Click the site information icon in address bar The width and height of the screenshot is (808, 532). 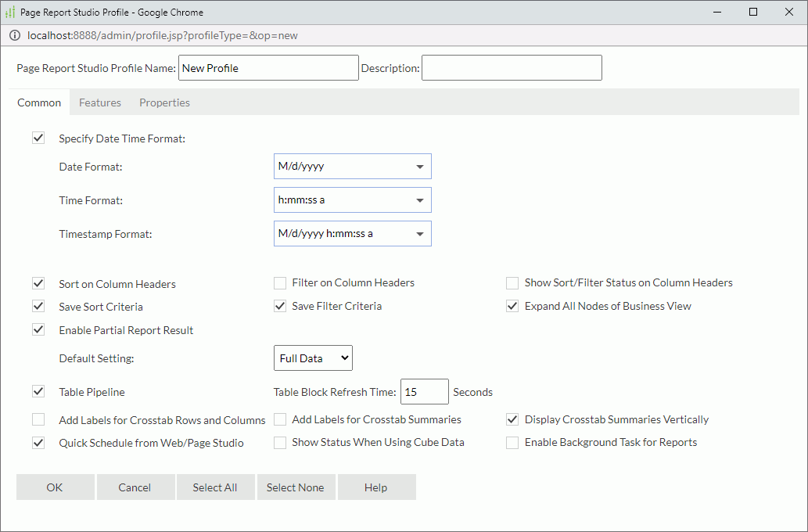click(15, 35)
